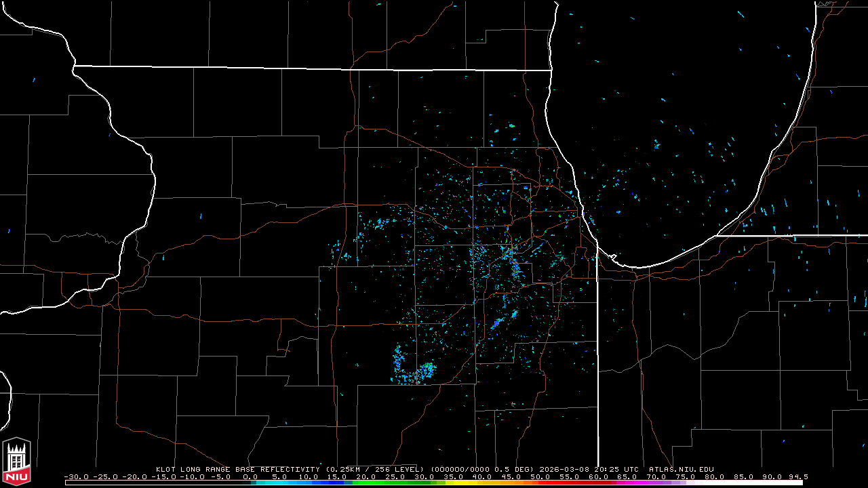The width and height of the screenshot is (868, 488).
Task: Open the ATLAS.NIU.EDU site label
Action: (682, 469)
